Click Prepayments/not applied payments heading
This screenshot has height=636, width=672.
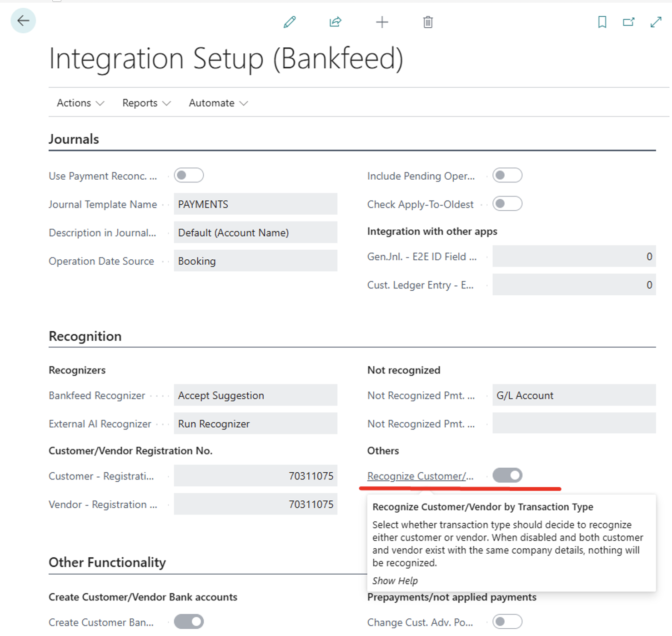(x=452, y=597)
